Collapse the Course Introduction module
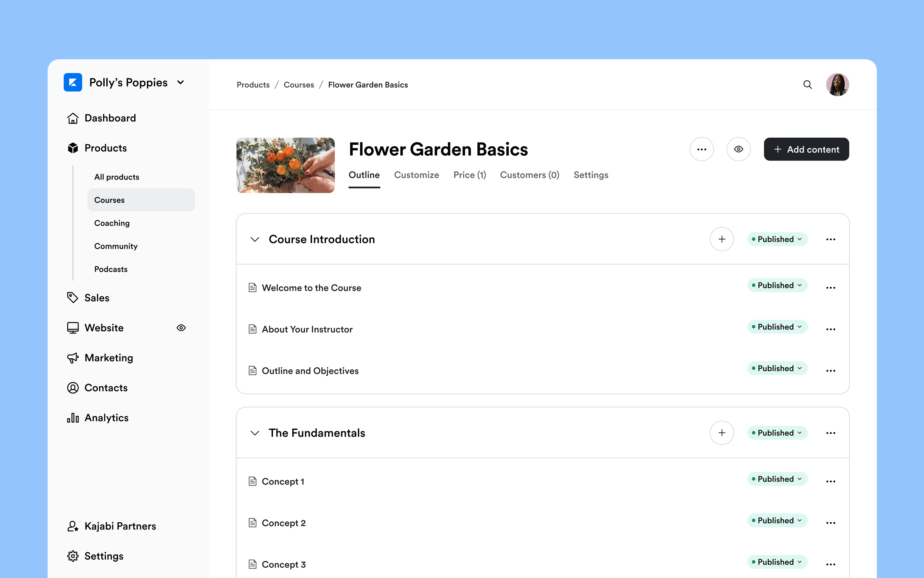The height and width of the screenshot is (578, 924). [255, 239]
